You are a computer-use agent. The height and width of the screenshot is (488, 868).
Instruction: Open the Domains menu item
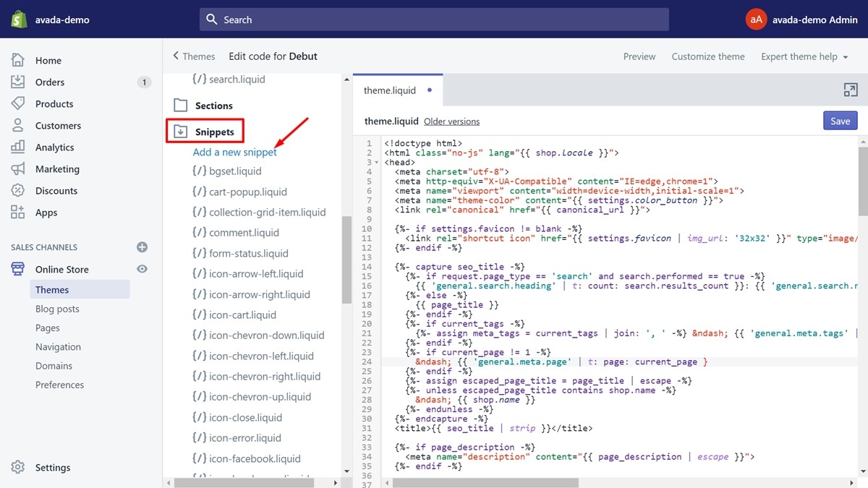point(54,366)
